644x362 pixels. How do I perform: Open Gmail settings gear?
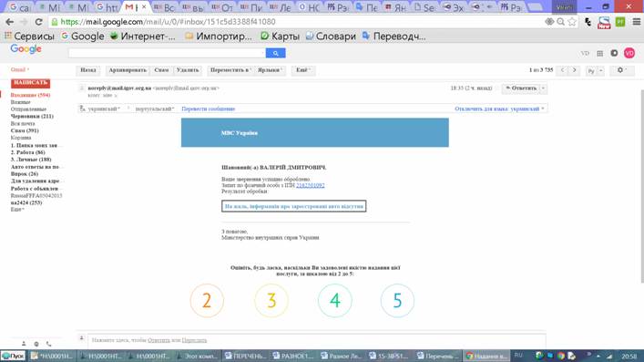[x=622, y=70]
